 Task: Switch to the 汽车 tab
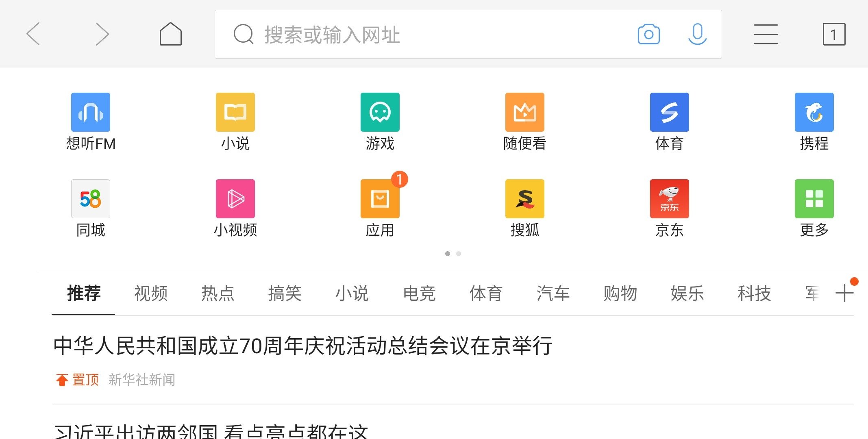click(553, 293)
